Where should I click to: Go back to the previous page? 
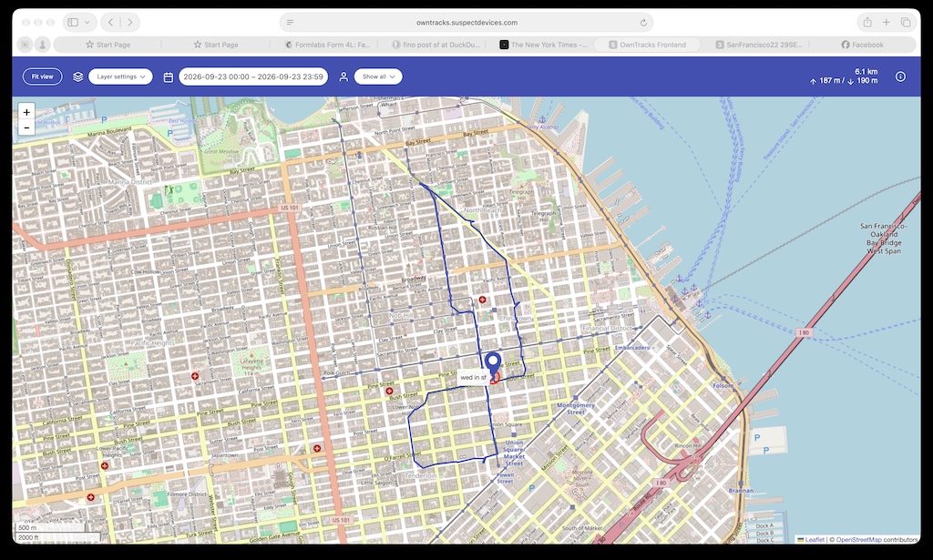point(110,23)
